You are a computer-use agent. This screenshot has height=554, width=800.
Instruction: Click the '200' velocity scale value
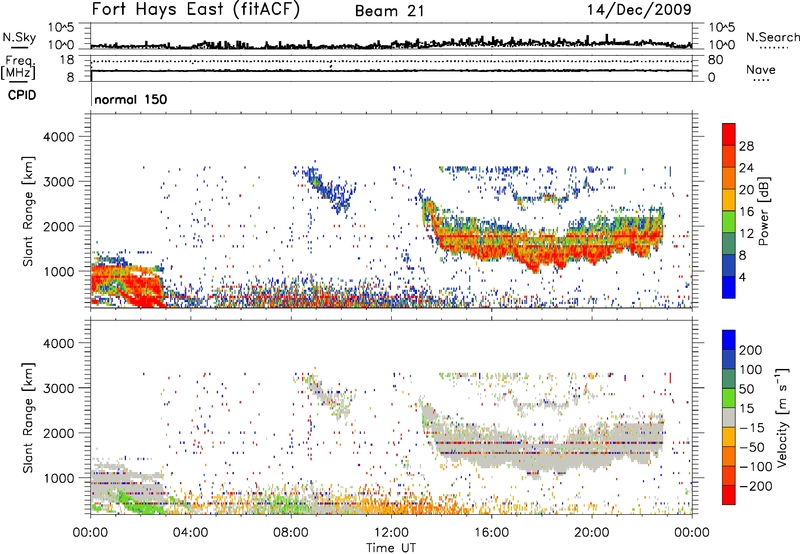click(x=751, y=350)
